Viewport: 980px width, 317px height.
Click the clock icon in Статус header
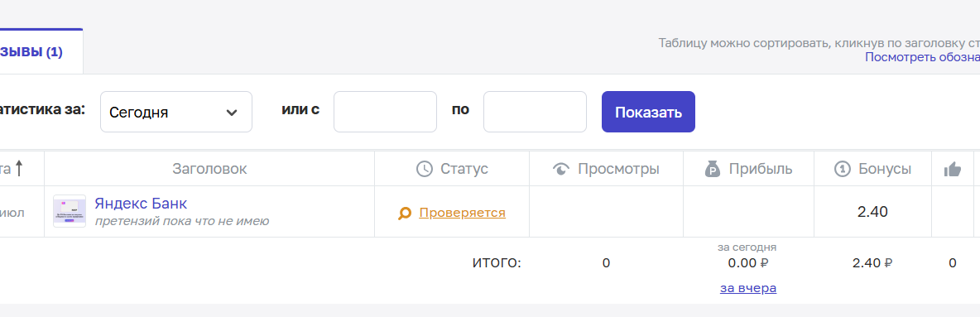425,169
